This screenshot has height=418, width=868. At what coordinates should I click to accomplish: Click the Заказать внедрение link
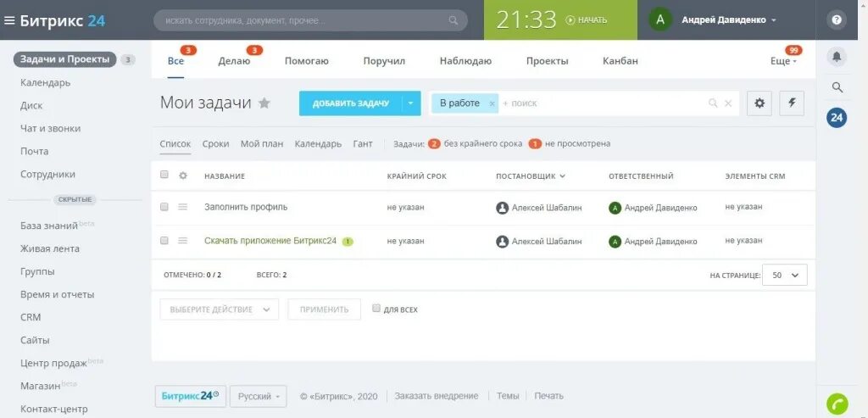pyautogui.click(x=437, y=396)
